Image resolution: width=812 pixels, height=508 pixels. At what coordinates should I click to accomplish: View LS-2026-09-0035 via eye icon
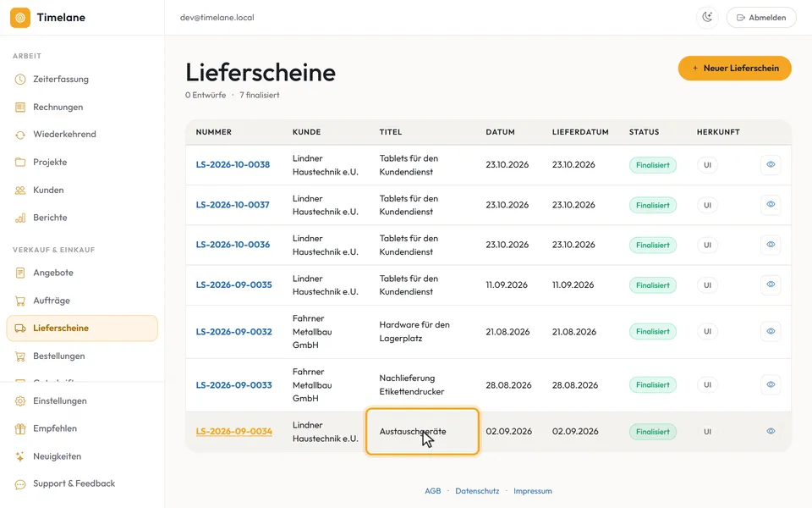(771, 284)
